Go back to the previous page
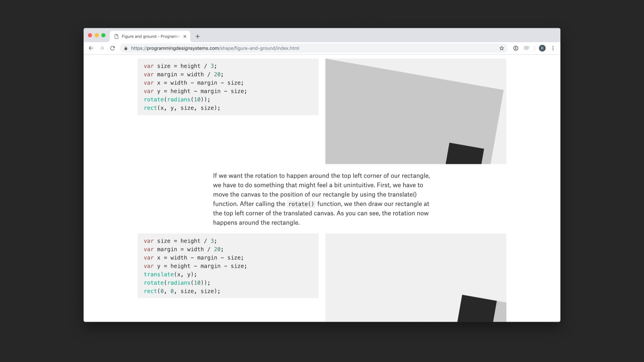The image size is (644, 362). (x=91, y=48)
